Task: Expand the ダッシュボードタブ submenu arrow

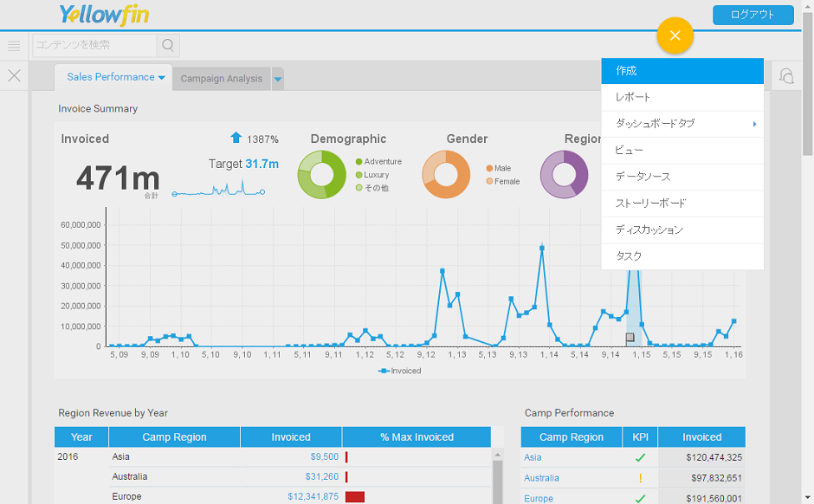Action: 754,124
